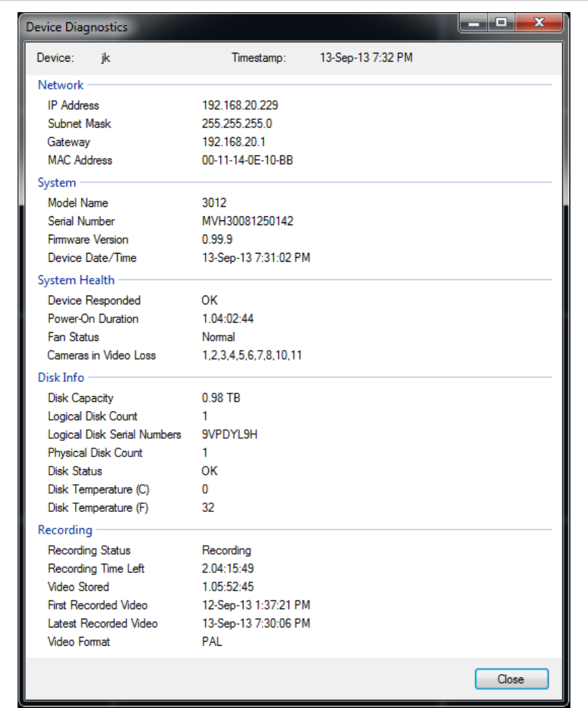Click the Disk Info section heading
Viewport: 588px width, 708px height.
pos(61,377)
